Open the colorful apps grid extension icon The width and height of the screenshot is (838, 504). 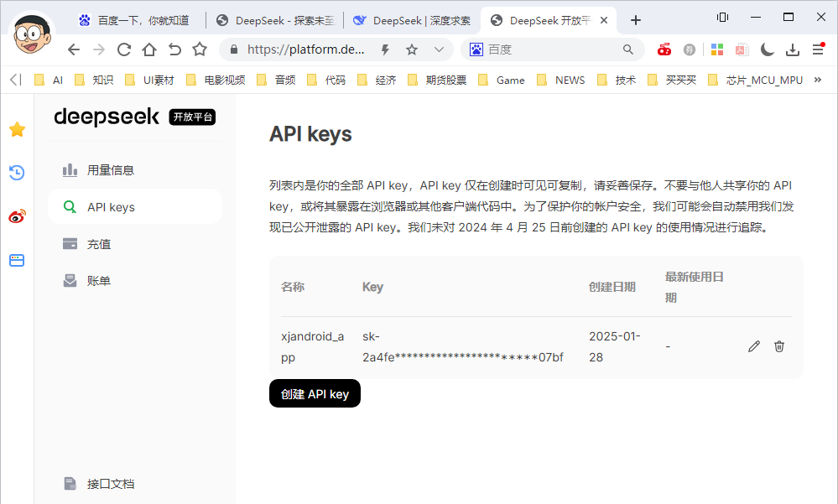pos(717,49)
